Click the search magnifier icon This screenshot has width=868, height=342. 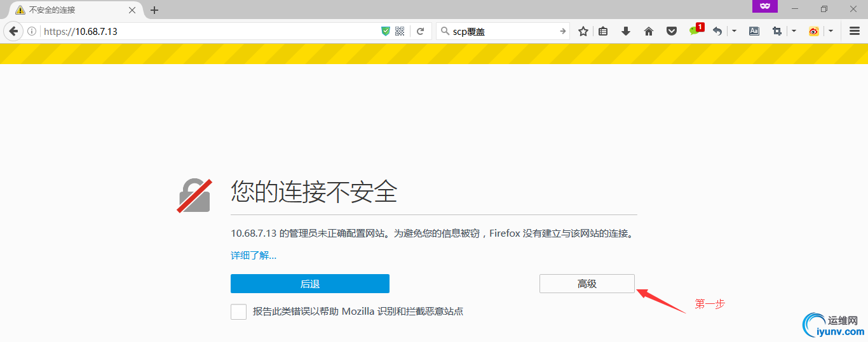click(445, 31)
